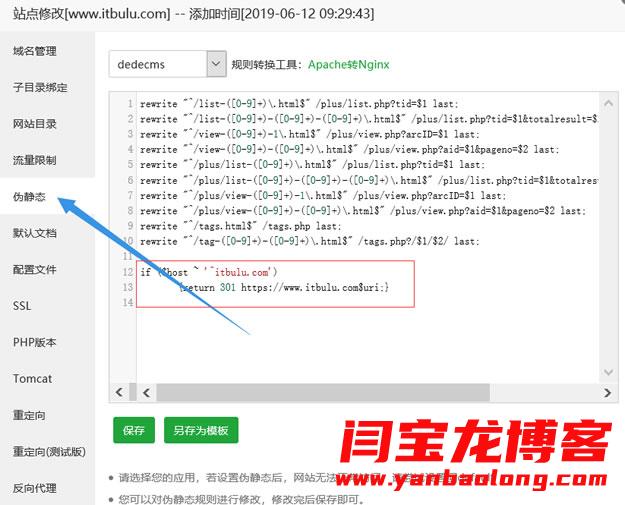The width and height of the screenshot is (625, 505).
Task: Click the dropdown arrow next to dedecms
Action: 216,64
